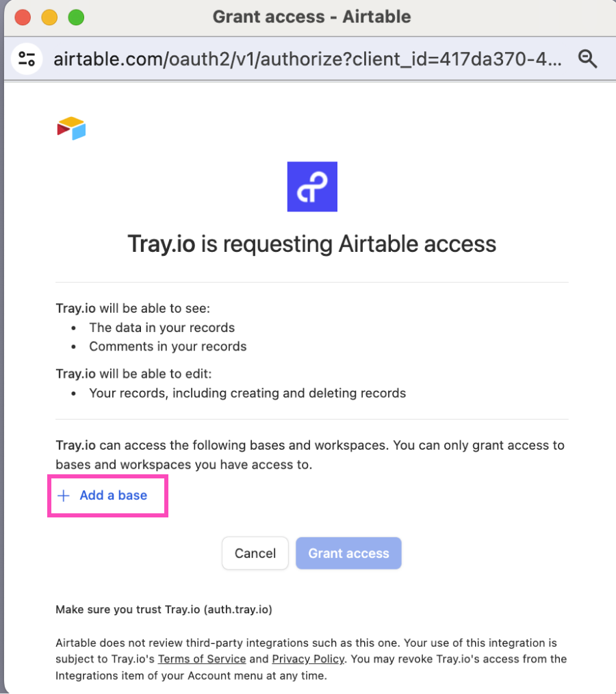Click the heading Tray.io is requesting Airtable access
The width and height of the screenshot is (616, 694).
coord(312,244)
